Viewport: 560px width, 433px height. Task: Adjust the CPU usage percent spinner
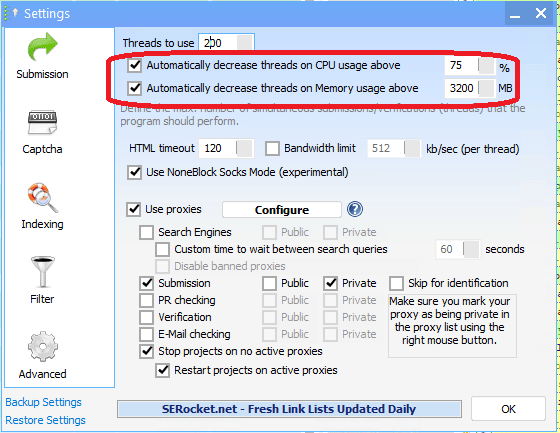(486, 66)
